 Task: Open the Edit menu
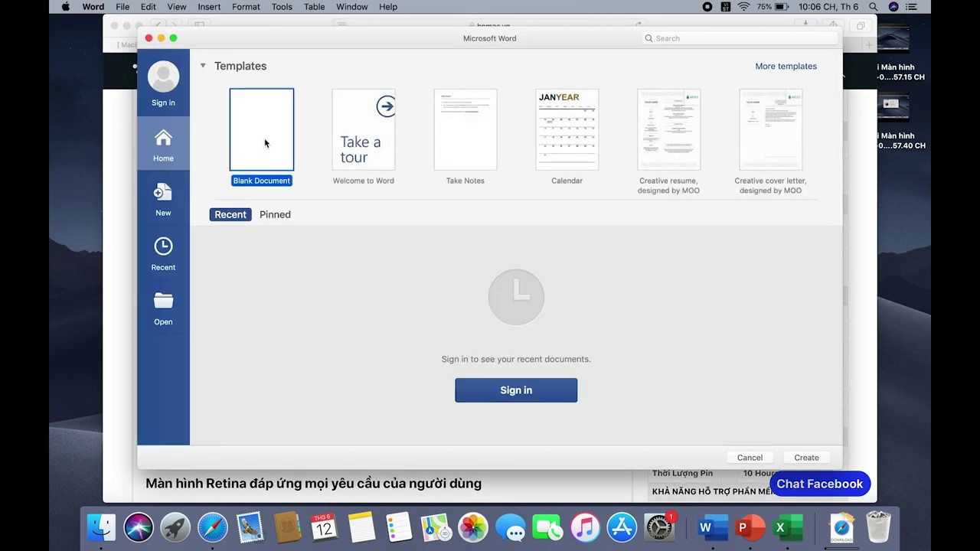click(149, 7)
